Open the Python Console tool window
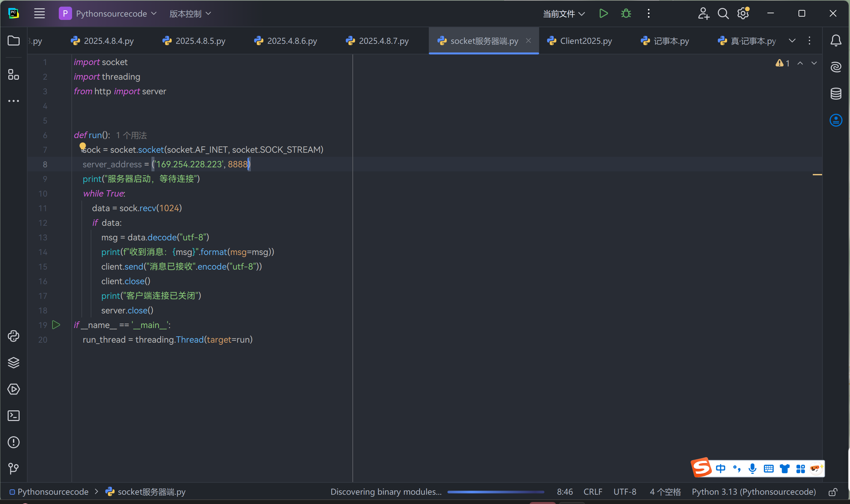The width and height of the screenshot is (850, 504). coord(14,336)
